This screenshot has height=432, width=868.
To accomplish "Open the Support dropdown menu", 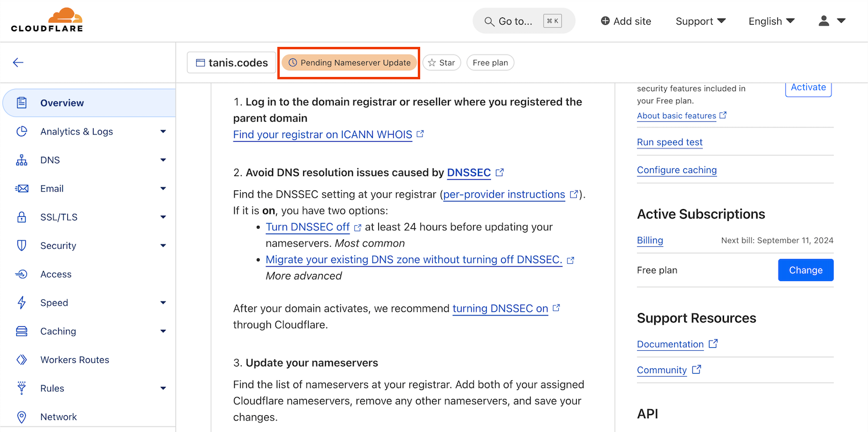I will point(700,21).
